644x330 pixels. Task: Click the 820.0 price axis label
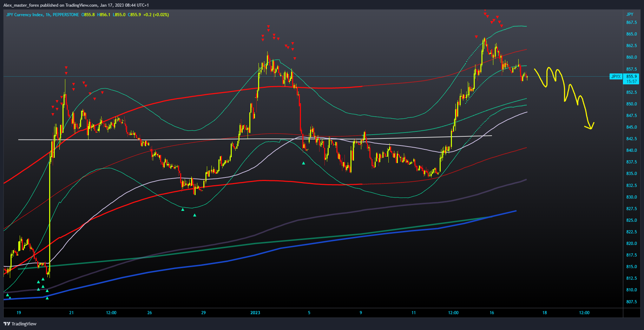(631, 244)
